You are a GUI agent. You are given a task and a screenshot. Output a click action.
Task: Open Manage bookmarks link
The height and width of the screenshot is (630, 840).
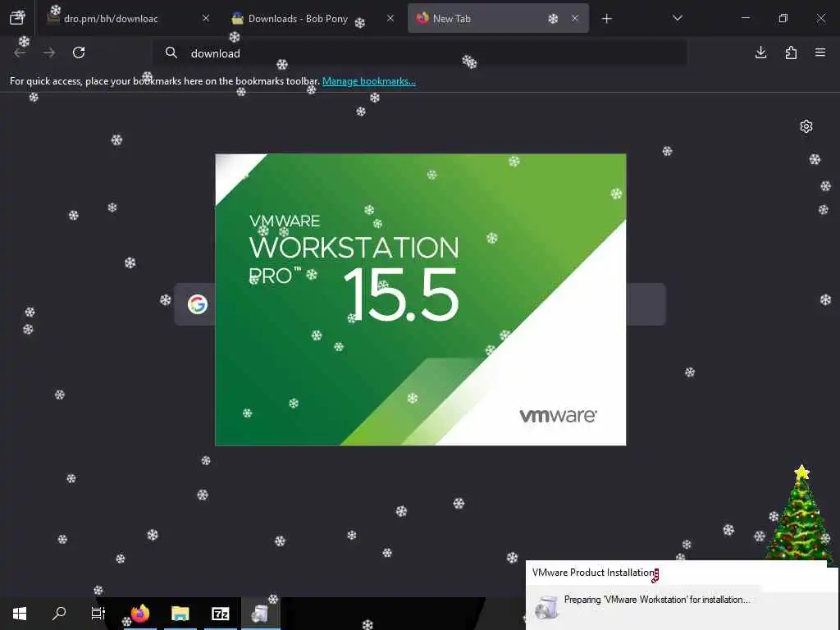[368, 81]
